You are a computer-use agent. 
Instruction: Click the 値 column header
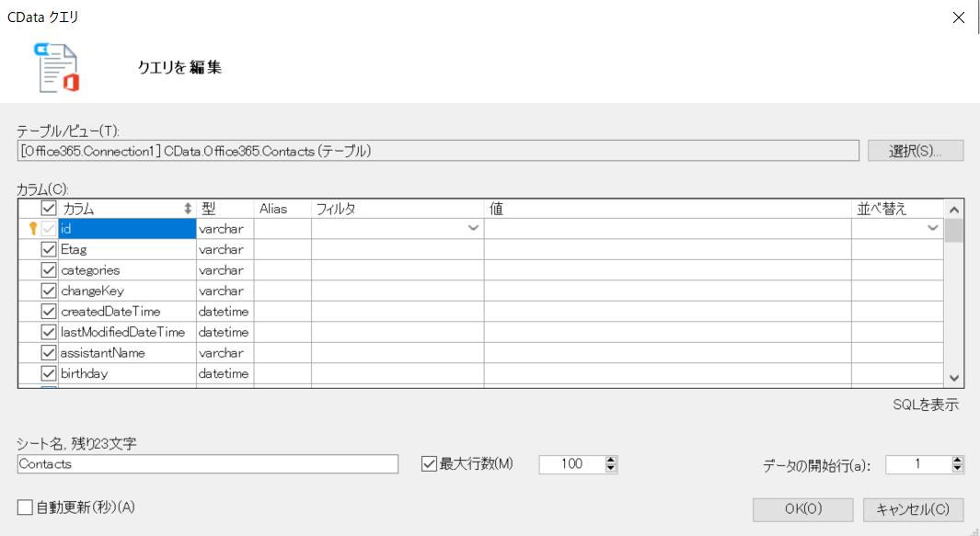667,209
